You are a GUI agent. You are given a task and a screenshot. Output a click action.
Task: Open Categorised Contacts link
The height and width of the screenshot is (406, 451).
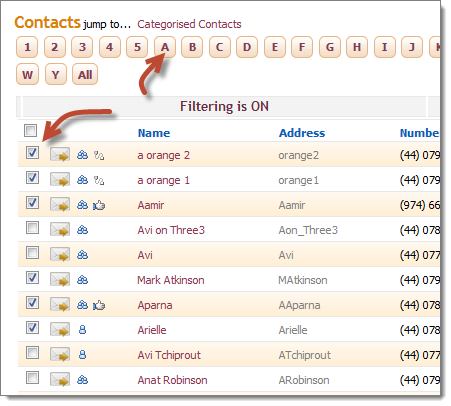pyautogui.click(x=189, y=24)
